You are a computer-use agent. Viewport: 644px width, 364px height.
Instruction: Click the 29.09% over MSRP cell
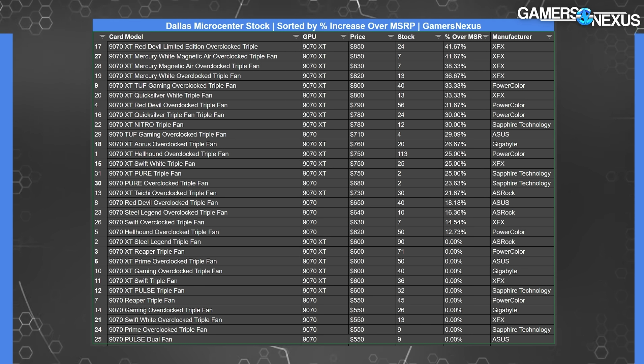click(x=466, y=134)
